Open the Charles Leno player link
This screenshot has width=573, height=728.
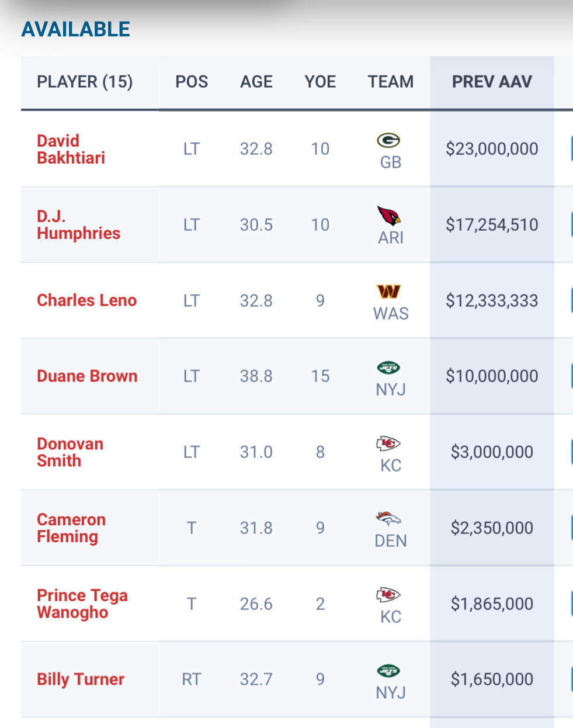pos(86,300)
